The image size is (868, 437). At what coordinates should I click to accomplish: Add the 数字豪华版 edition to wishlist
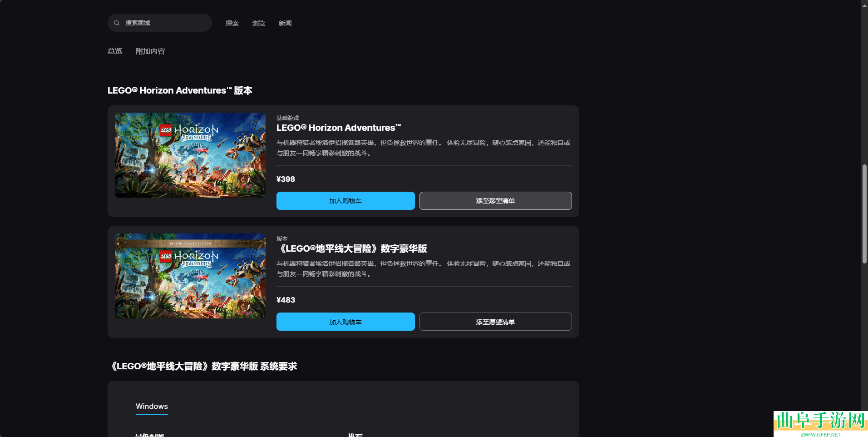495,321
